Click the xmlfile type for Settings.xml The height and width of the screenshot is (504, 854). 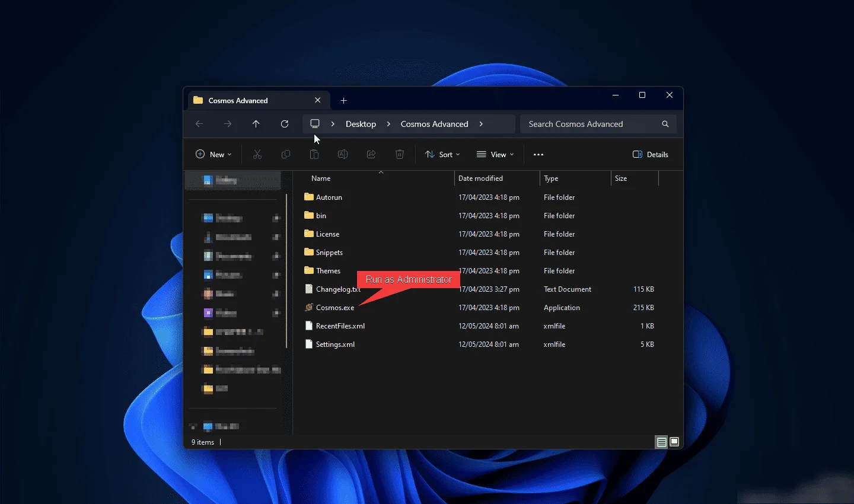pos(555,344)
